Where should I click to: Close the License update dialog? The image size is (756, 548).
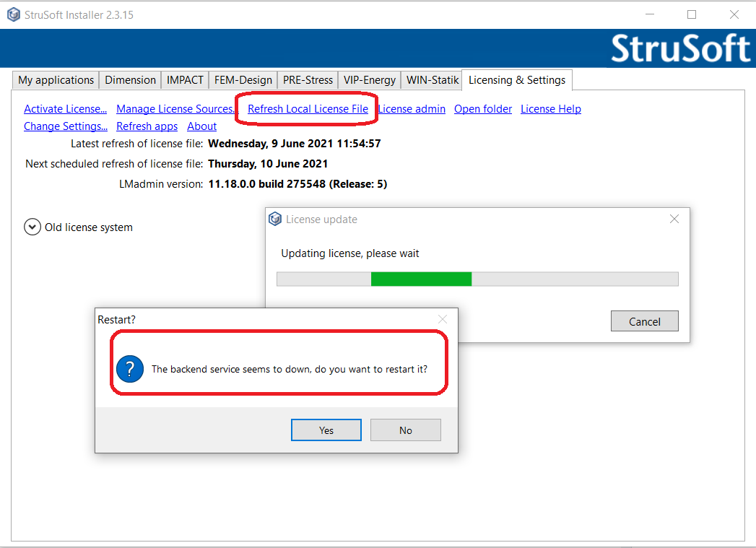coord(674,219)
